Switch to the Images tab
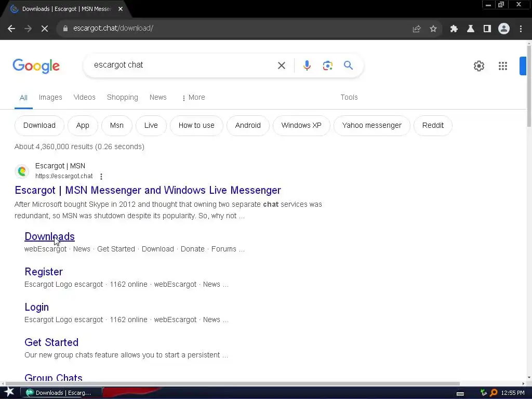The image size is (532, 399). tap(50, 97)
